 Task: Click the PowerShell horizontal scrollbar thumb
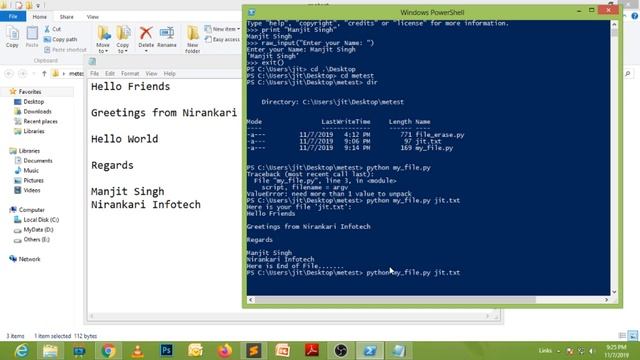[x=395, y=300]
